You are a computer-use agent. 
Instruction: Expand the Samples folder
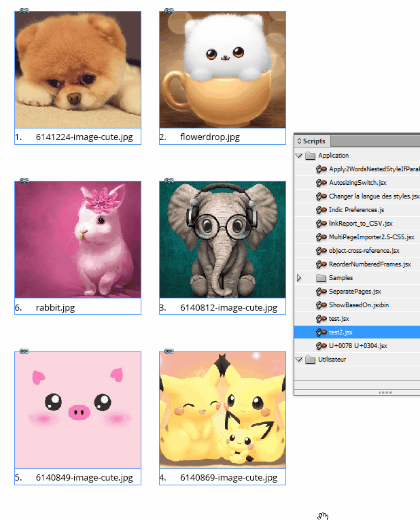tap(299, 278)
